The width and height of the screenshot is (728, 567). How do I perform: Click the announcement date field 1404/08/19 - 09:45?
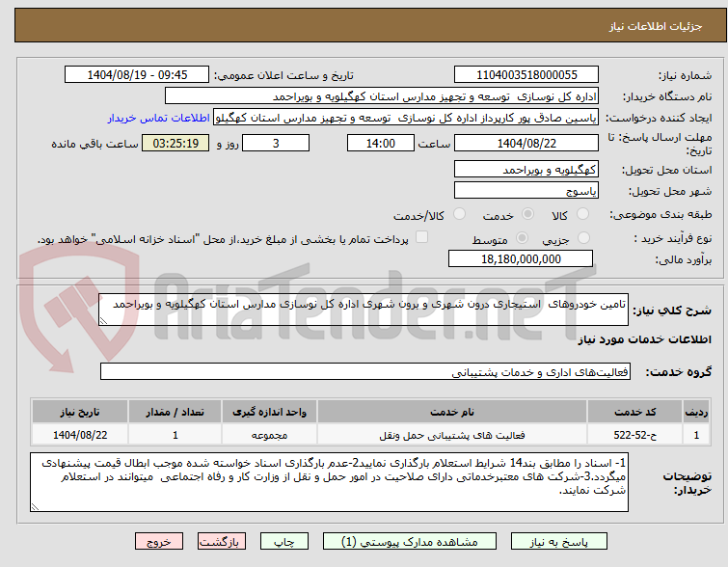tap(137, 75)
